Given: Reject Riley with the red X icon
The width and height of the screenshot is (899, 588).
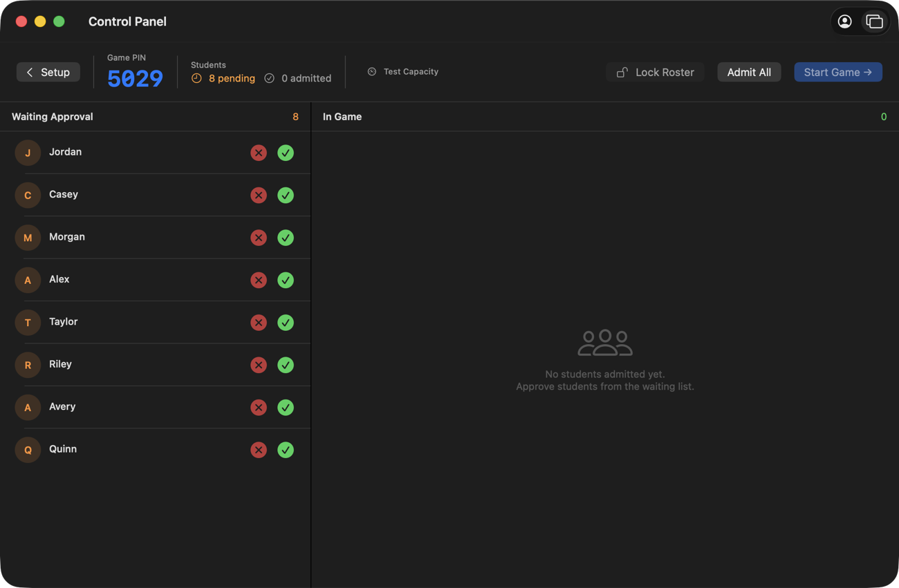Looking at the screenshot, I should click(259, 365).
